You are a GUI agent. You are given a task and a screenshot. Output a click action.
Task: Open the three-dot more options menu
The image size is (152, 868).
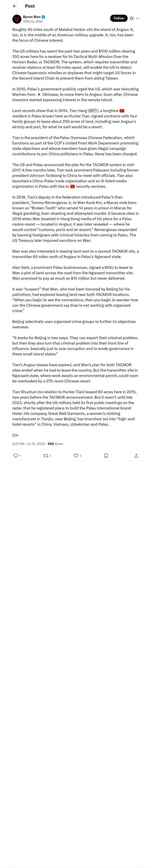(x=138, y=18)
